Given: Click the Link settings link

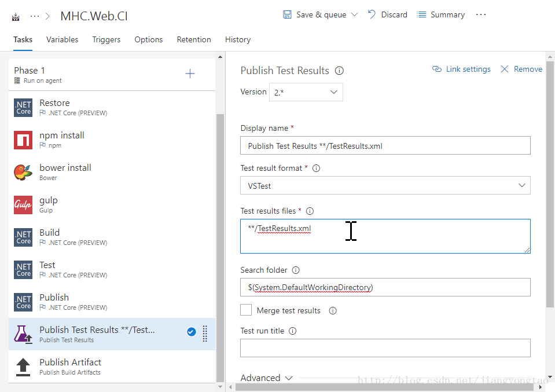Looking at the screenshot, I should click(461, 69).
